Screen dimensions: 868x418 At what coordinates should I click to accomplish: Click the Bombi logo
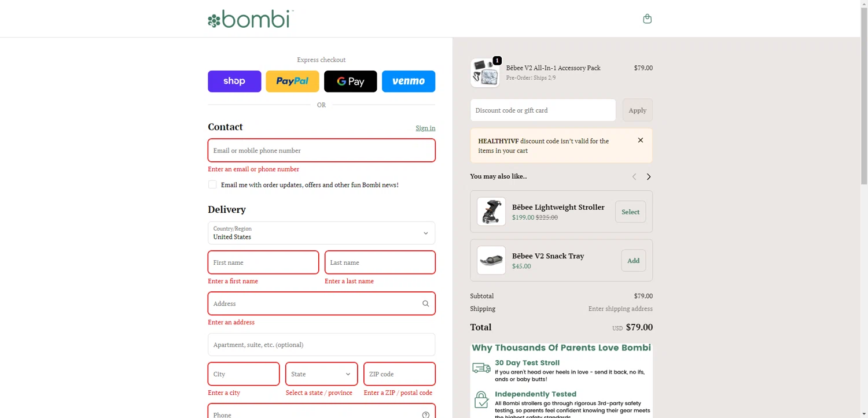[x=251, y=19]
